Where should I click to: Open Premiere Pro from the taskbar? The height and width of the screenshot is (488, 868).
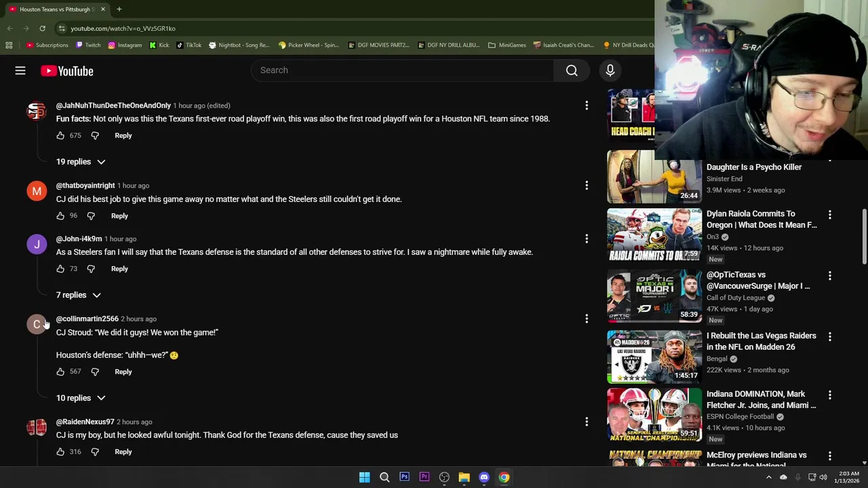[425, 477]
